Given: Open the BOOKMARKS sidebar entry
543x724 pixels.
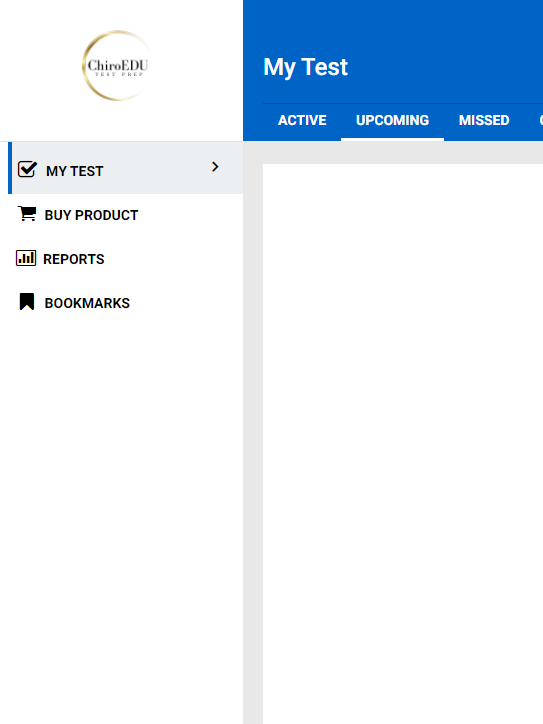Looking at the screenshot, I should point(87,303).
